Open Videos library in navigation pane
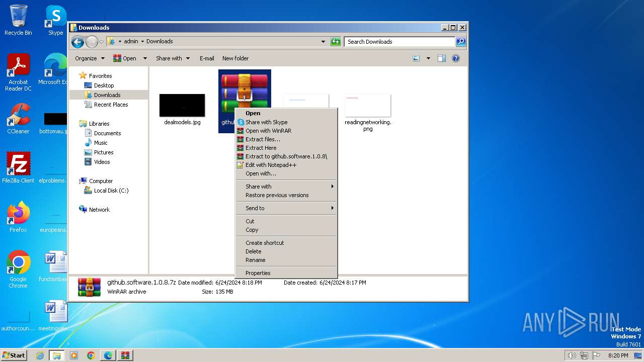This screenshot has height=362, width=644. coord(102,162)
